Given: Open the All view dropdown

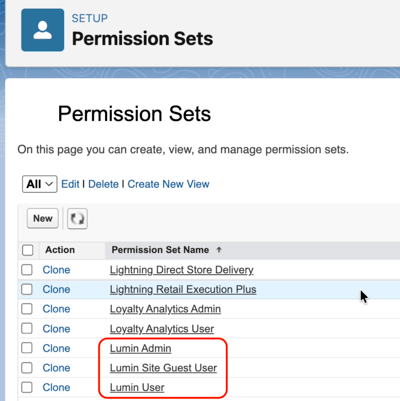Looking at the screenshot, I should coord(40,184).
